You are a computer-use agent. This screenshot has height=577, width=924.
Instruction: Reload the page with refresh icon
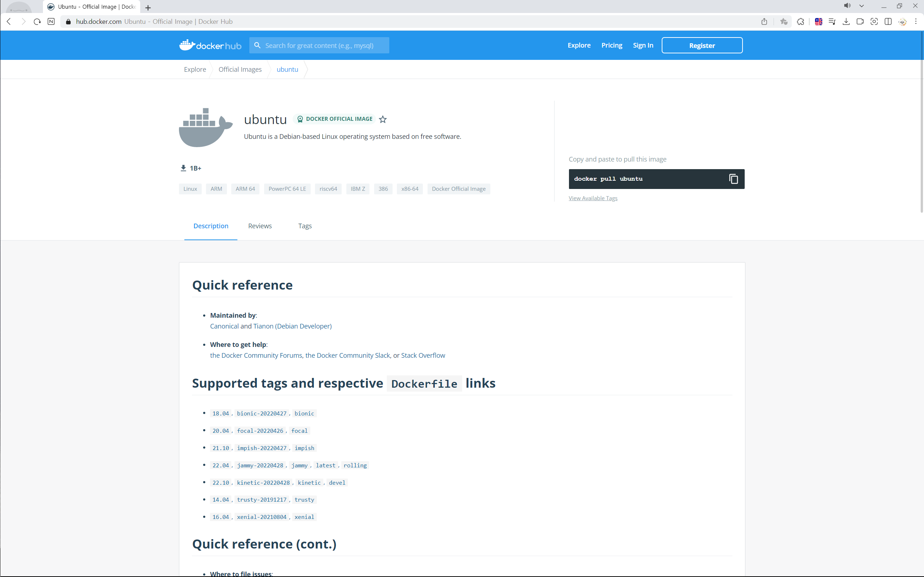(x=37, y=22)
